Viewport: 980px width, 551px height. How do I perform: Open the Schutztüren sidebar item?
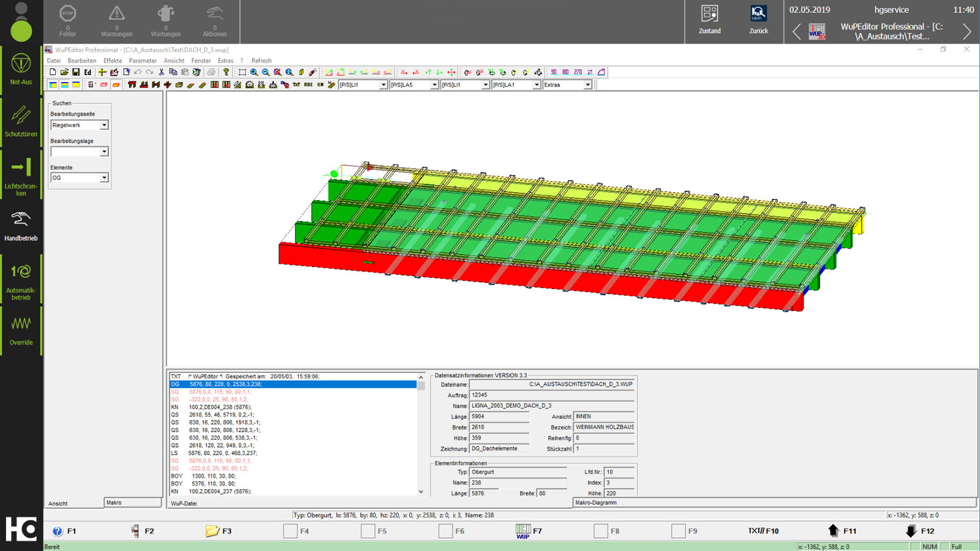pyautogui.click(x=21, y=121)
